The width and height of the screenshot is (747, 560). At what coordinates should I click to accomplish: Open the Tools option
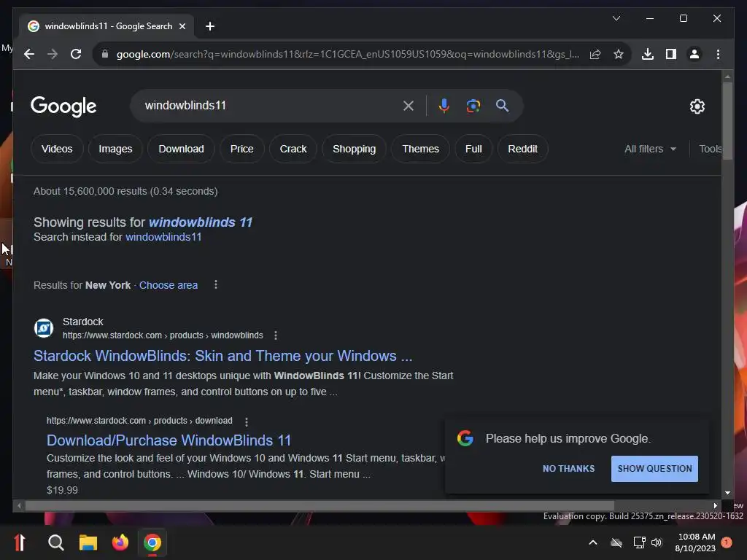click(x=710, y=149)
